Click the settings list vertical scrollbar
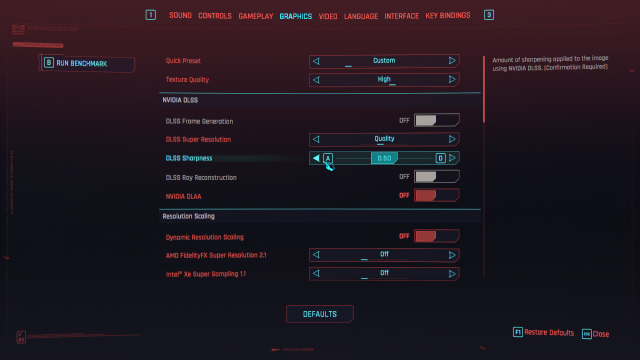Screen dimensions: 640x360 484,89
